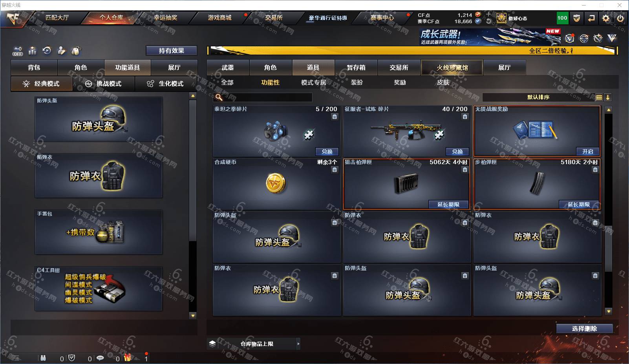Click the left inventory list scrollbar
Viewport: 629px width, 364px height.
click(192, 206)
